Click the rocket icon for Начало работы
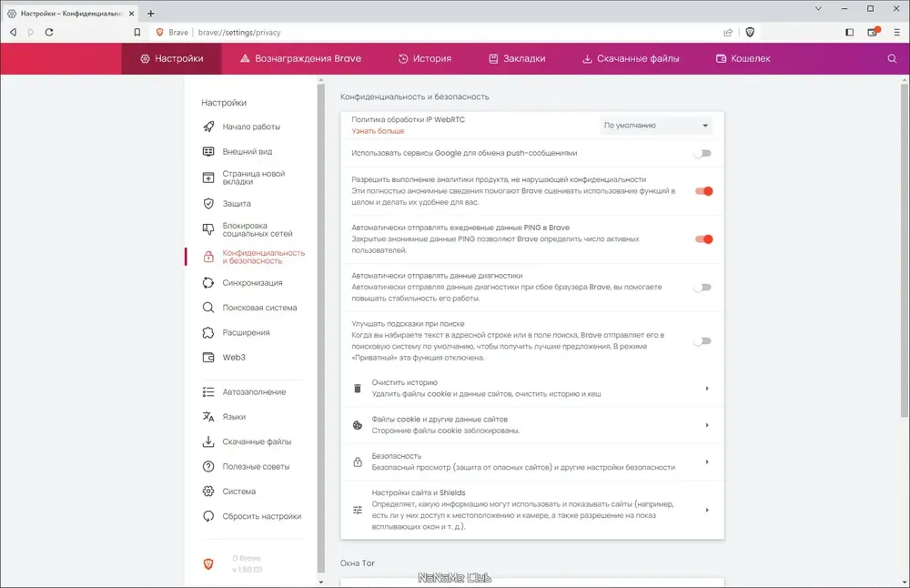 (x=208, y=127)
